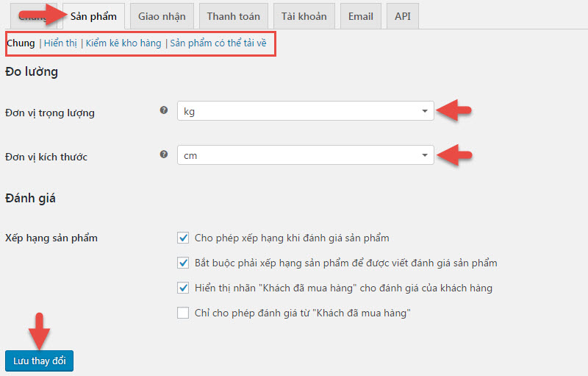This screenshot has height=376, width=588.
Task: Click the partially hidden Chung main tab
Action: point(29,16)
